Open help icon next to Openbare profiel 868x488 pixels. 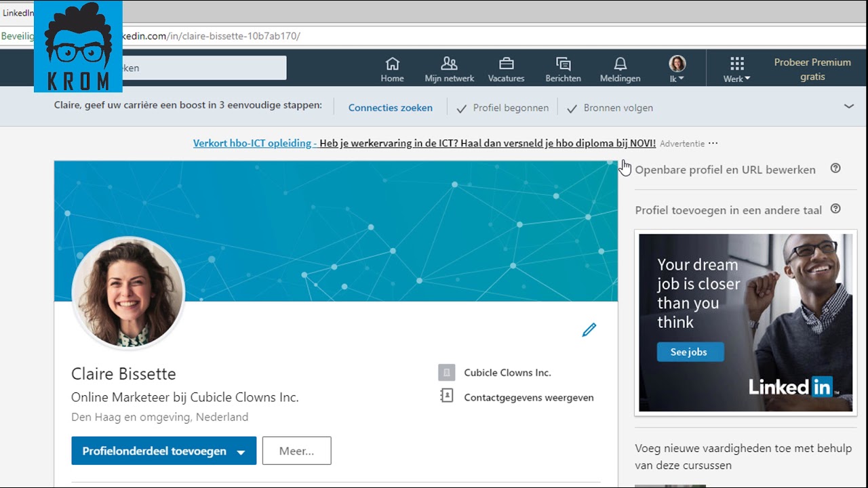(x=835, y=168)
